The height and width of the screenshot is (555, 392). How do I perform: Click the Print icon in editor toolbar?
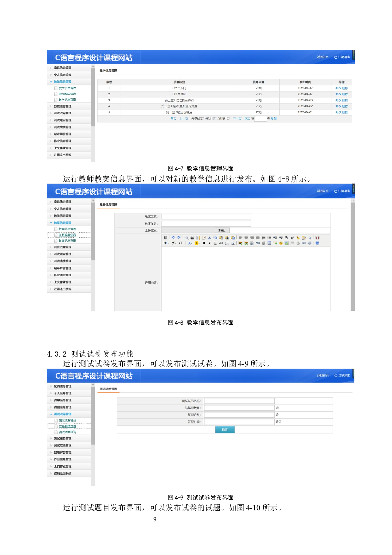(x=192, y=238)
